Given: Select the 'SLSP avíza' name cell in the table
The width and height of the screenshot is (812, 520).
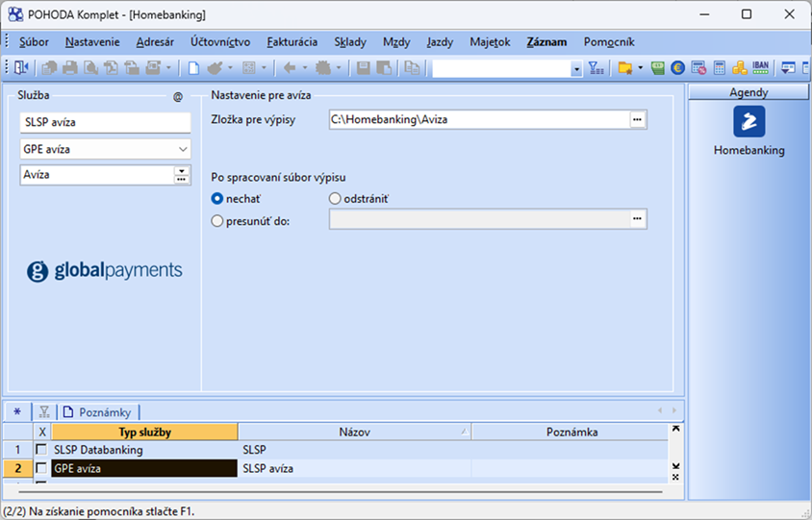Looking at the screenshot, I should (x=355, y=468).
